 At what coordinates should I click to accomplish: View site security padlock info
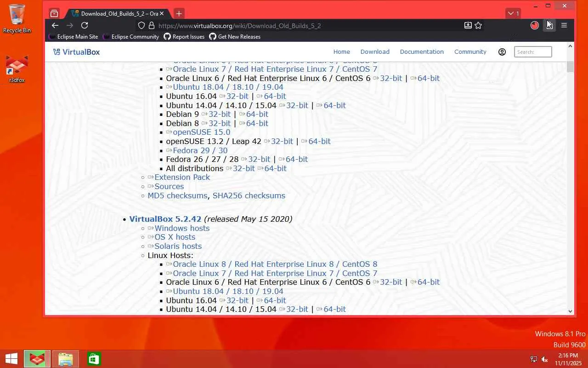click(152, 26)
